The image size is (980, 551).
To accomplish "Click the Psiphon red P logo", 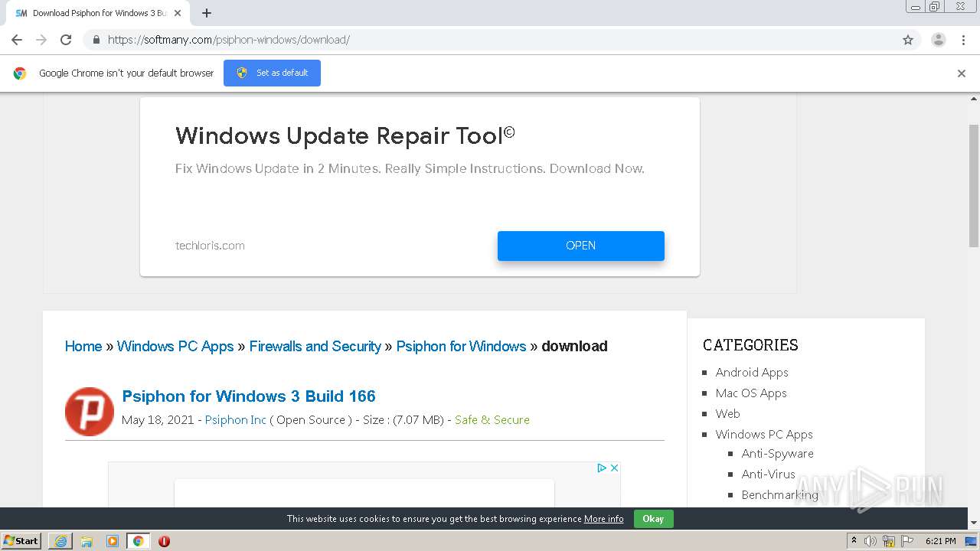I will (90, 411).
